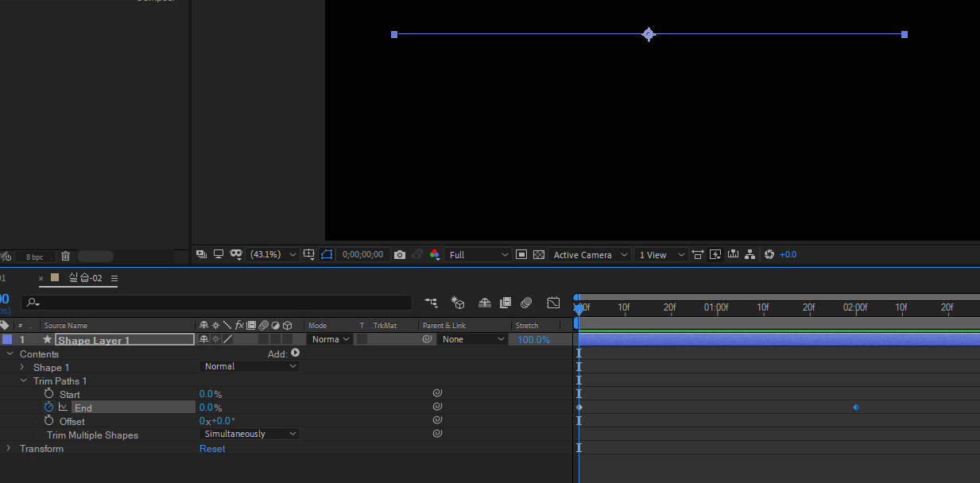Screen dimensions: 980x483
Task: Switch to the 실습-02 composition tab
Action: (x=85, y=278)
